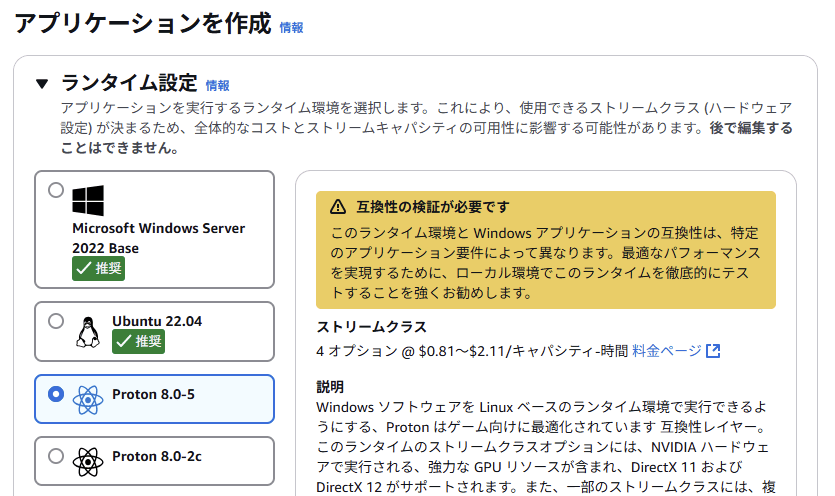Open 情報 link next to ランタイム設定
This screenshot has width=835, height=496.
(217, 85)
